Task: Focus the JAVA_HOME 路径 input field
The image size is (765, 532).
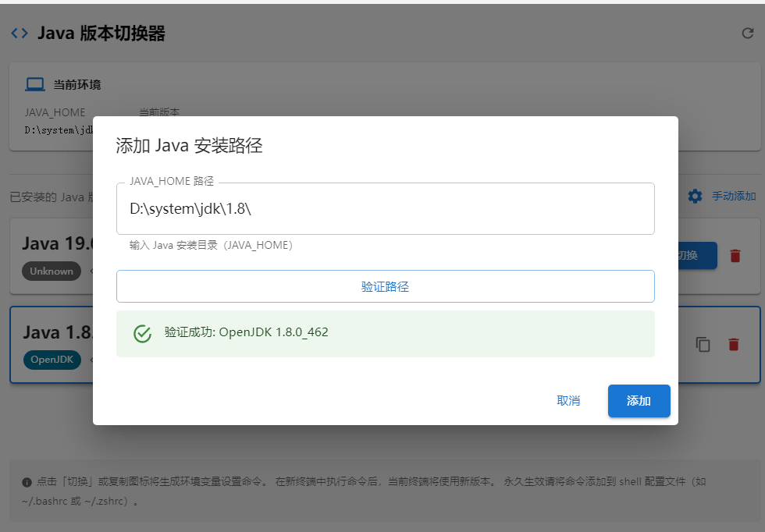Action: [x=385, y=209]
